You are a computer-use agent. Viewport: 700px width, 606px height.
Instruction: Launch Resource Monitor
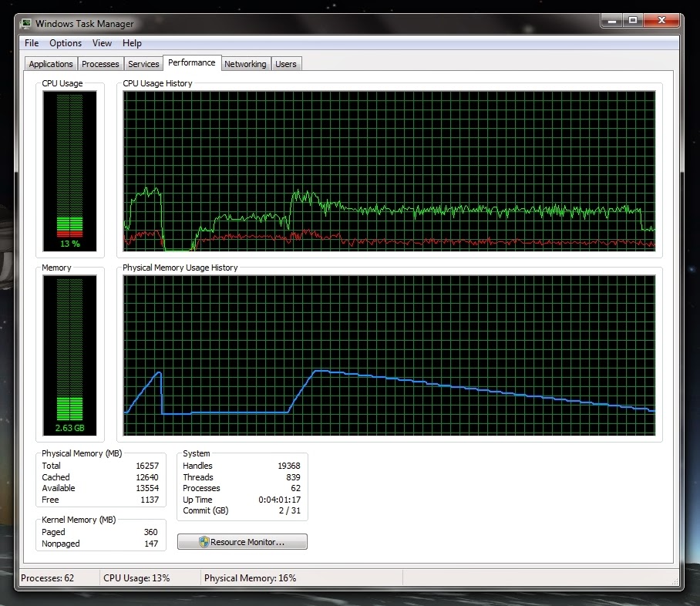point(242,542)
